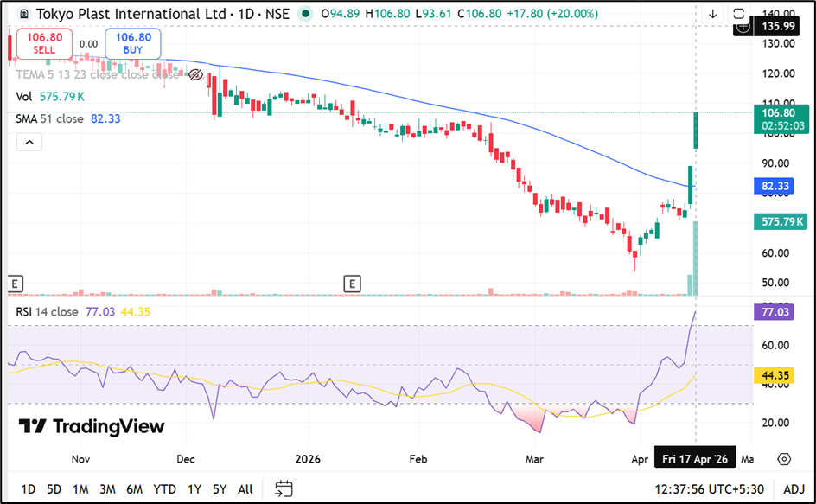Collapse the indicator legend with chevron
The width and height of the screenshot is (816, 504).
tap(29, 142)
